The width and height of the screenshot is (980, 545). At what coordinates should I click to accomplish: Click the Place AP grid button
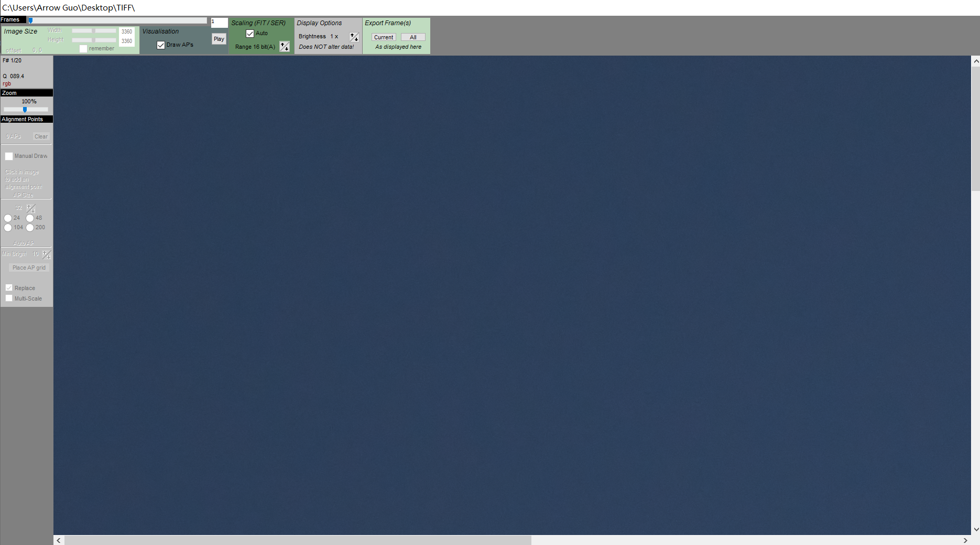pos(29,268)
